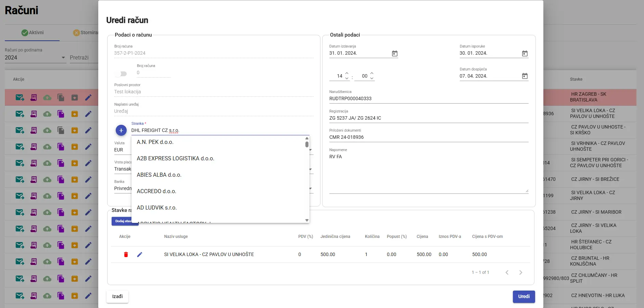Switch to the Aktivni tab
Image resolution: width=644 pixels, height=308 pixels.
33,32
